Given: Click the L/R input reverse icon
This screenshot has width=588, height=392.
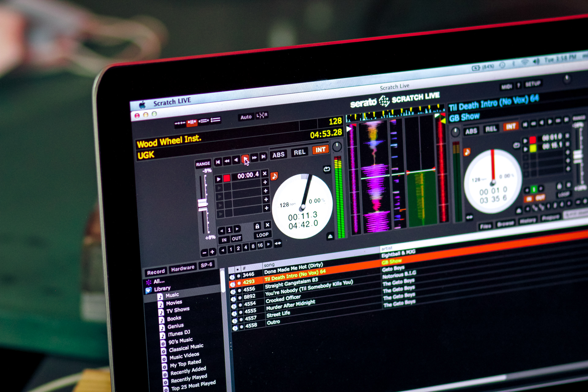Looking at the screenshot, I should pos(262,115).
